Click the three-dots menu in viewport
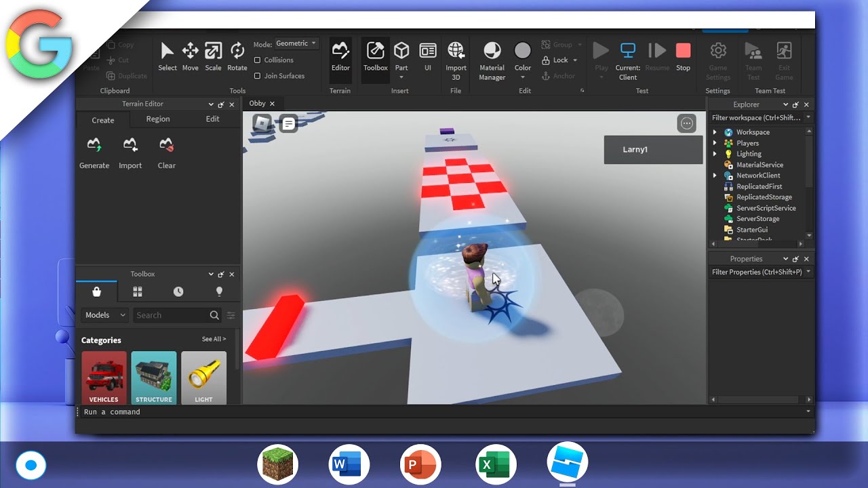Screen dimensions: 868x488 tap(686, 123)
